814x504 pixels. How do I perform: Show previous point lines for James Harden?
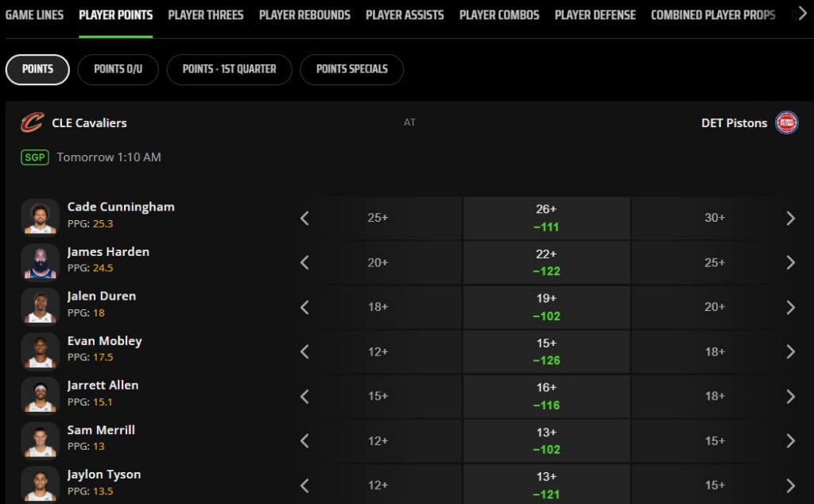click(305, 261)
